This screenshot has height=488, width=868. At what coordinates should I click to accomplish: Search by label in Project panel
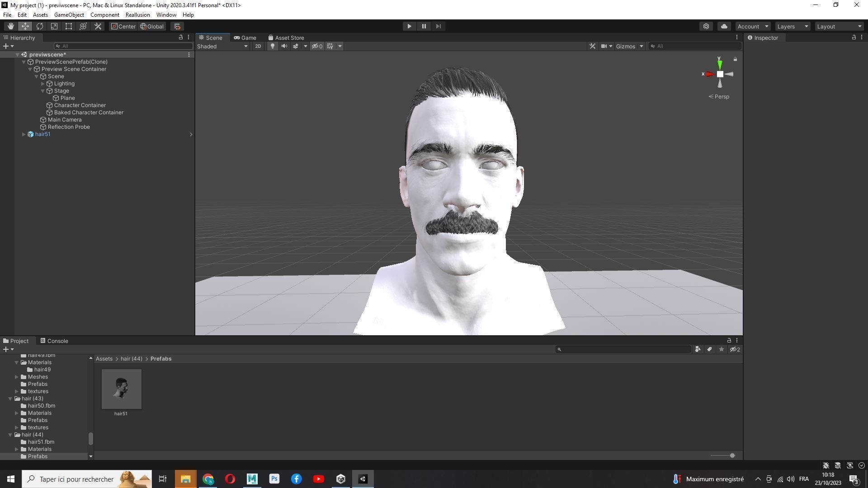709,349
